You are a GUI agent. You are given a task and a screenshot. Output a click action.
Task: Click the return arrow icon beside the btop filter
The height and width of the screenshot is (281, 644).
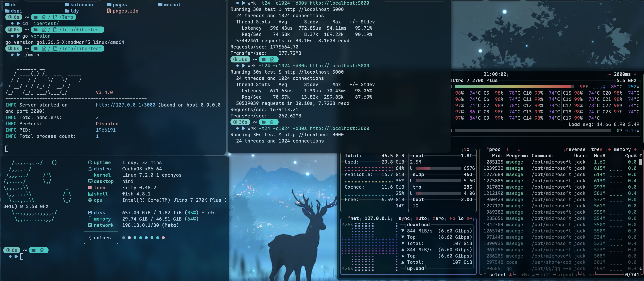click(x=519, y=150)
